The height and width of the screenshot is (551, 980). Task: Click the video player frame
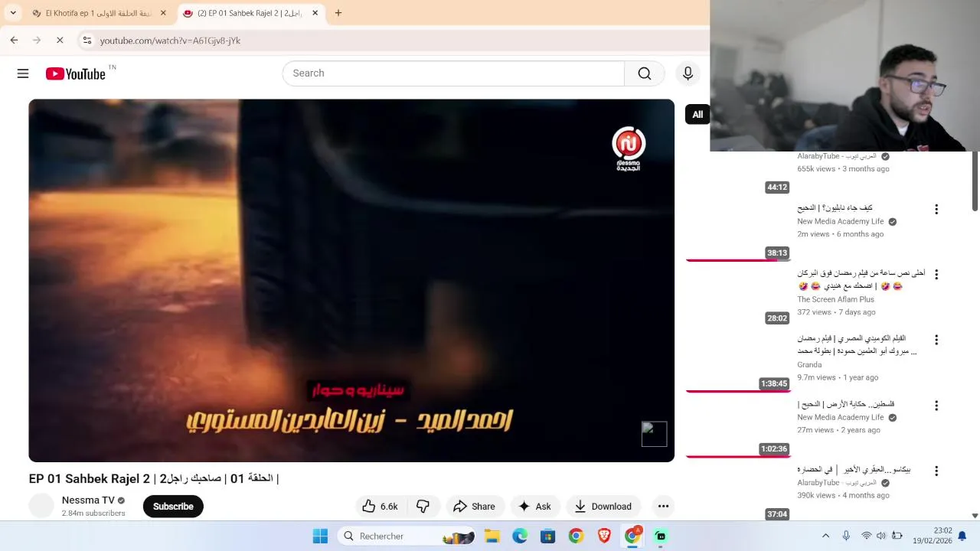click(351, 280)
